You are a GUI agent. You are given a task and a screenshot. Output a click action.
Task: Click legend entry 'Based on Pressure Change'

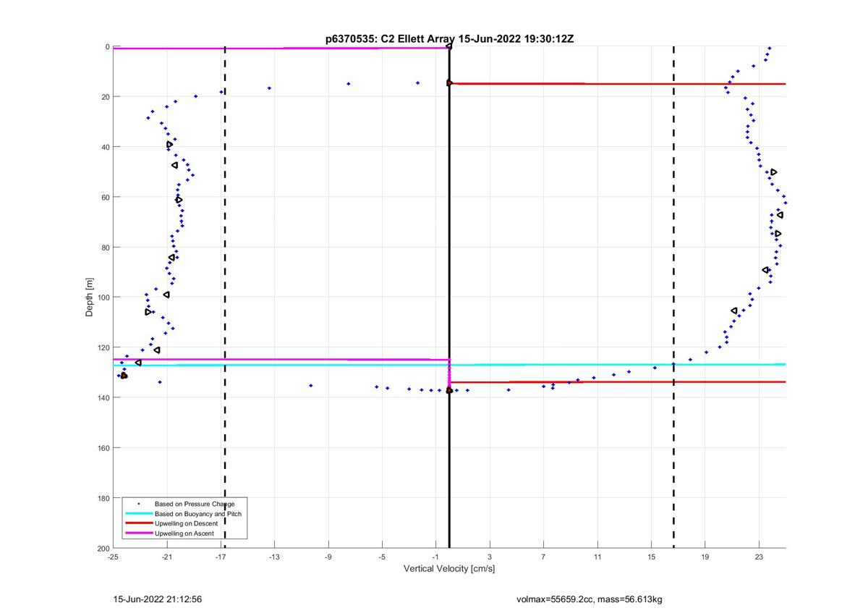click(x=195, y=503)
